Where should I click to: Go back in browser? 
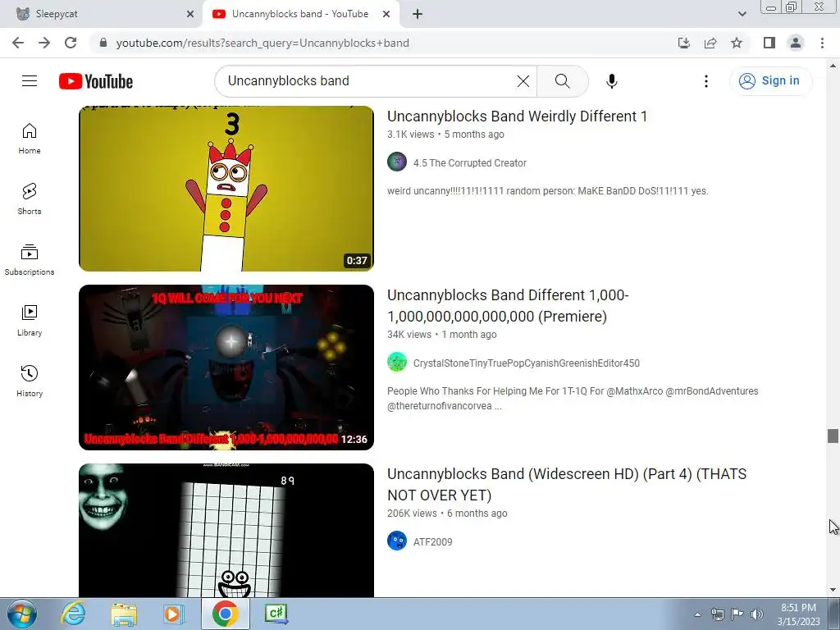point(18,43)
